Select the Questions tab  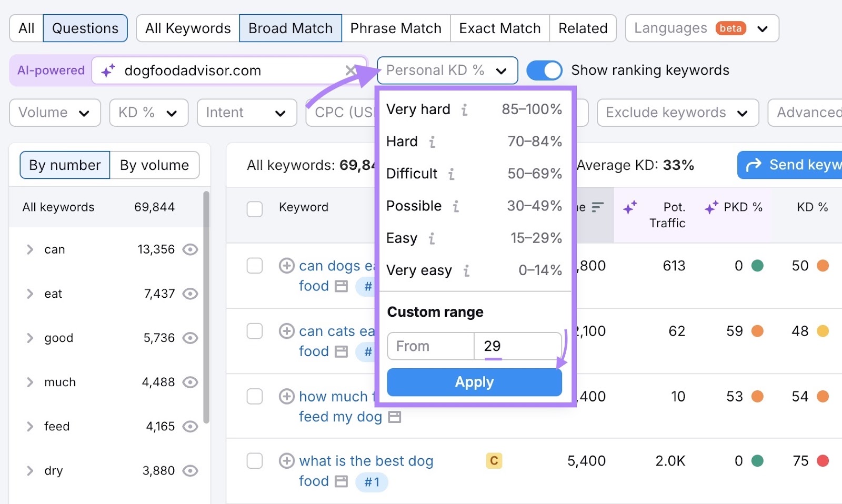coord(85,28)
